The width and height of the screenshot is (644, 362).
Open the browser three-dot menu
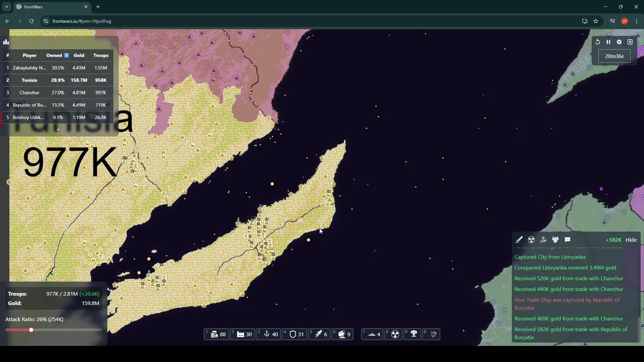pos(637,21)
